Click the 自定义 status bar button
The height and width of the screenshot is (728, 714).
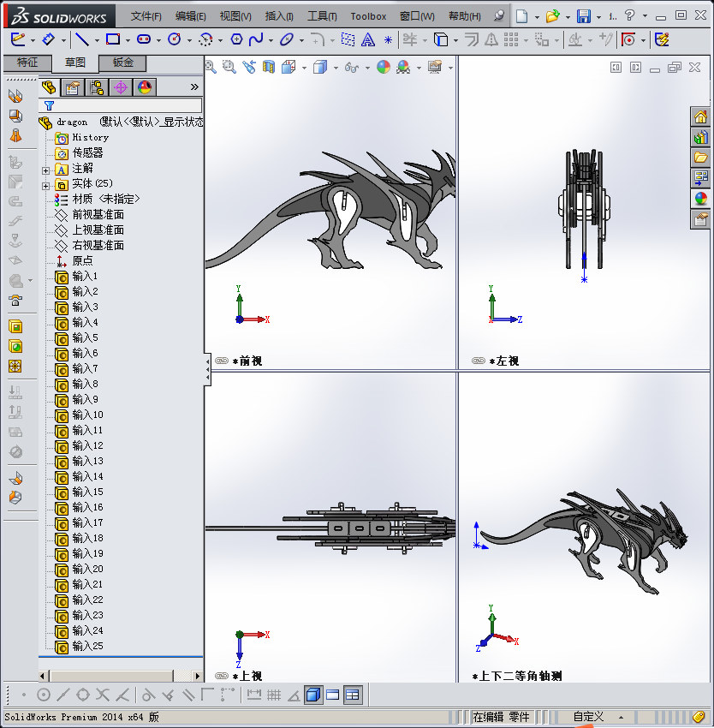point(589,717)
